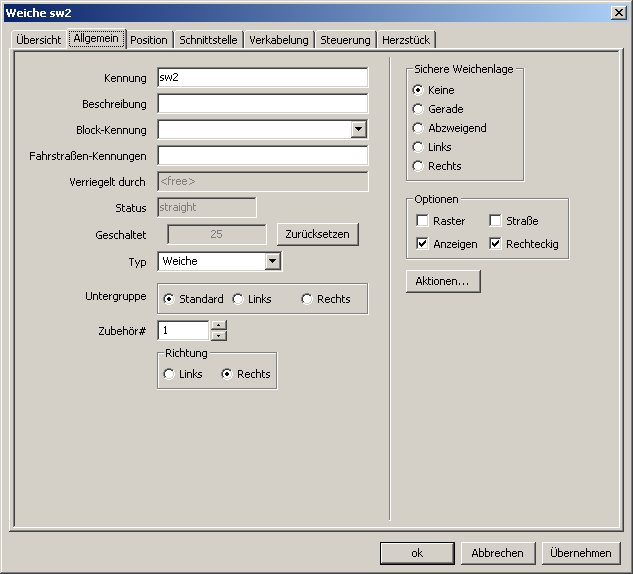Uncheck the Anzeigen checkbox
633x574 pixels.
point(422,244)
